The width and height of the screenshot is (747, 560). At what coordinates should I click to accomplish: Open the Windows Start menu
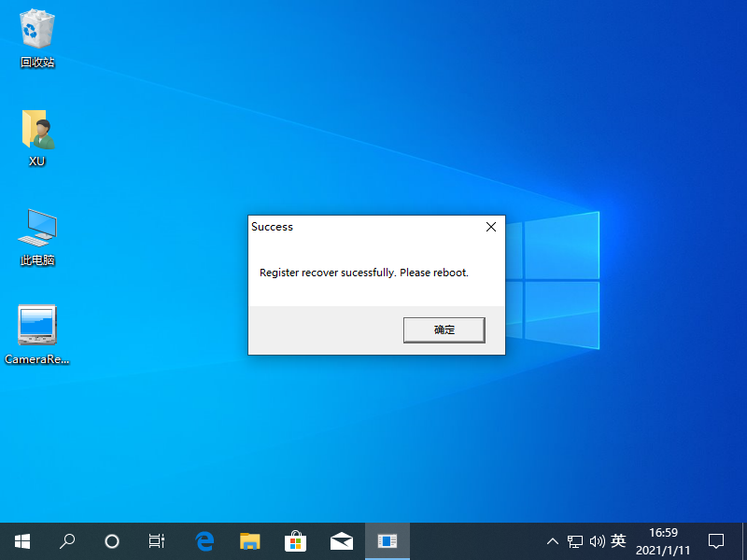pyautogui.click(x=22, y=540)
